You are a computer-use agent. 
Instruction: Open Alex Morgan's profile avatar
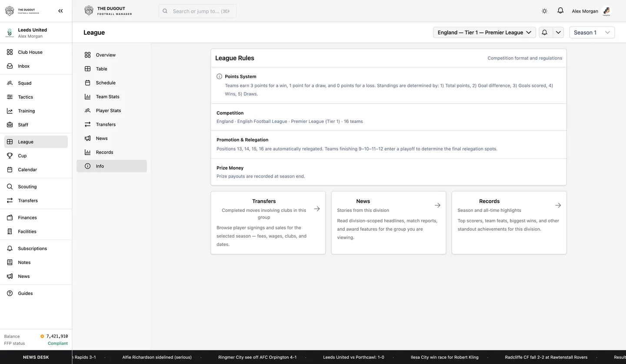(607, 11)
